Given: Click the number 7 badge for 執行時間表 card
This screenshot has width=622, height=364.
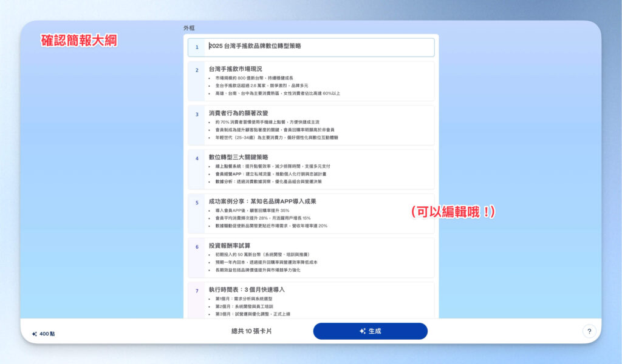Looking at the screenshot, I should [197, 291].
